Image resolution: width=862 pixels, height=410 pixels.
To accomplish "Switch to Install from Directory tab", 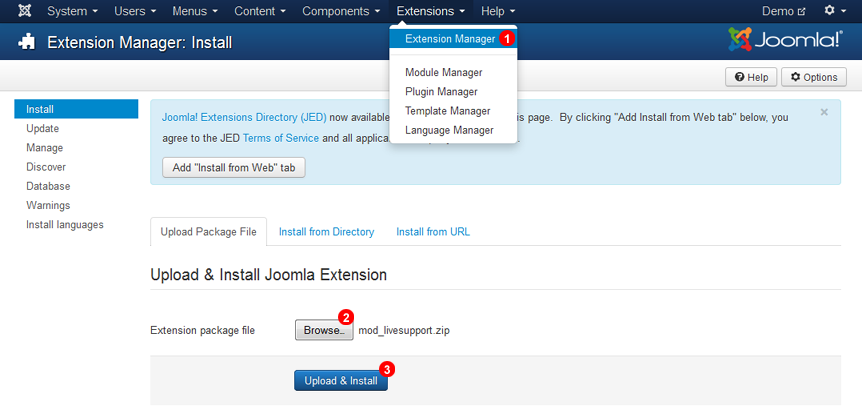I will point(327,232).
